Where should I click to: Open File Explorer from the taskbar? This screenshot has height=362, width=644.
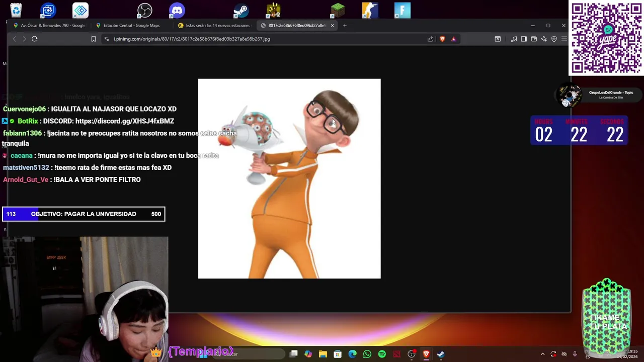point(323,354)
